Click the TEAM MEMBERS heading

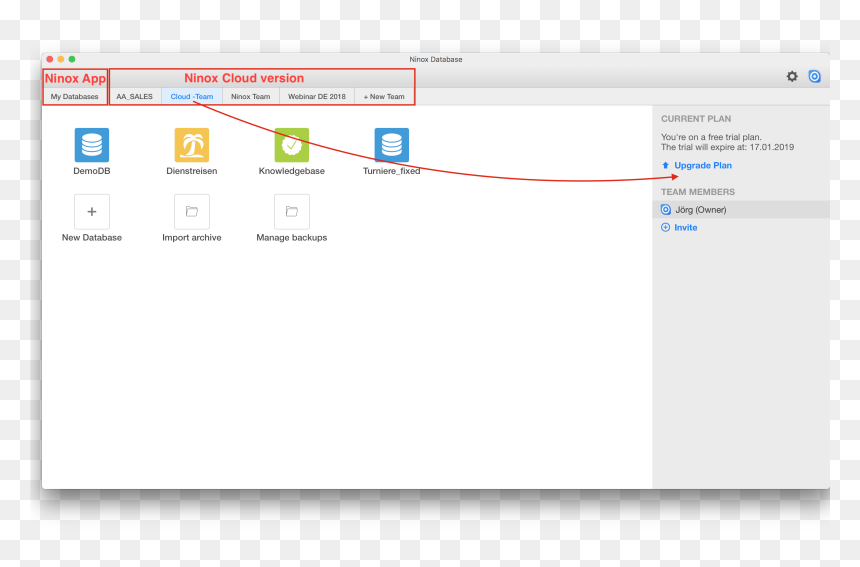(x=698, y=192)
